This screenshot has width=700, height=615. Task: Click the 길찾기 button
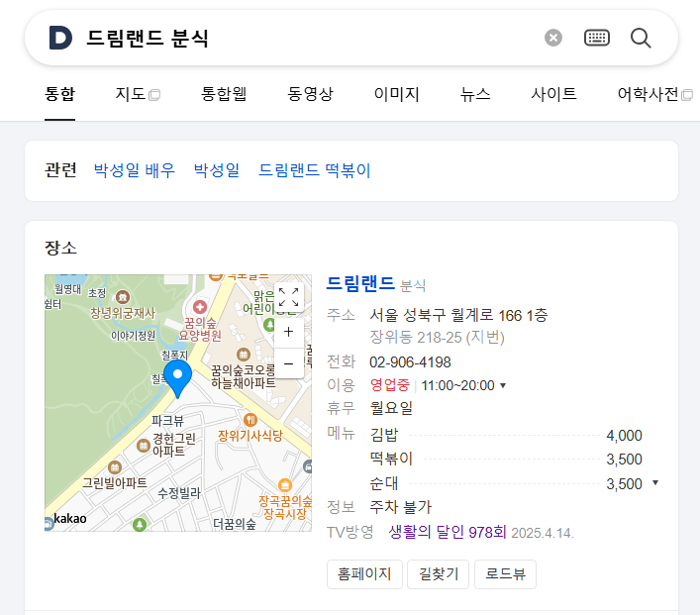pyautogui.click(x=439, y=574)
